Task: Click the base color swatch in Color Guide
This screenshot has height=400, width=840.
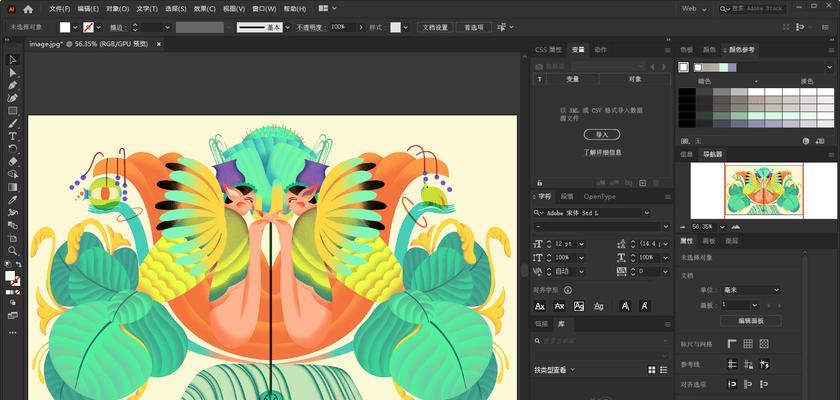Action: click(x=684, y=67)
